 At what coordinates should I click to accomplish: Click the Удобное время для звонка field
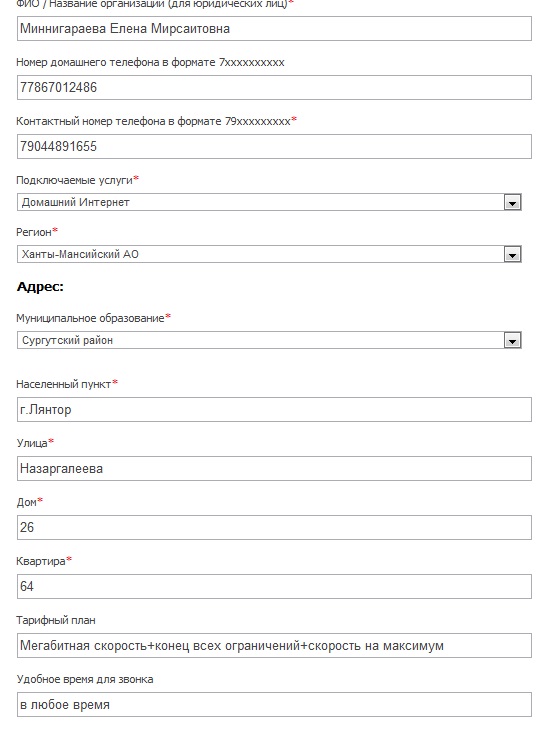(274, 704)
